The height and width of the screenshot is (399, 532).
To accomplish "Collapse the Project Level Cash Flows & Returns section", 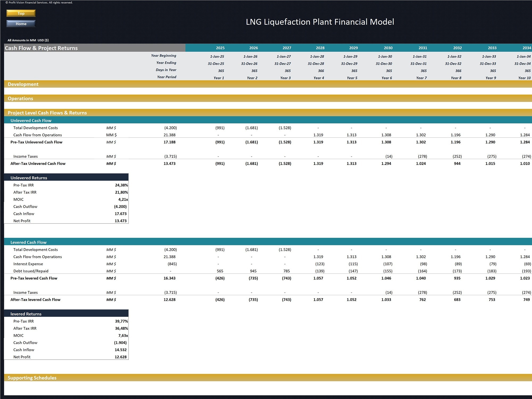I will tap(47, 113).
